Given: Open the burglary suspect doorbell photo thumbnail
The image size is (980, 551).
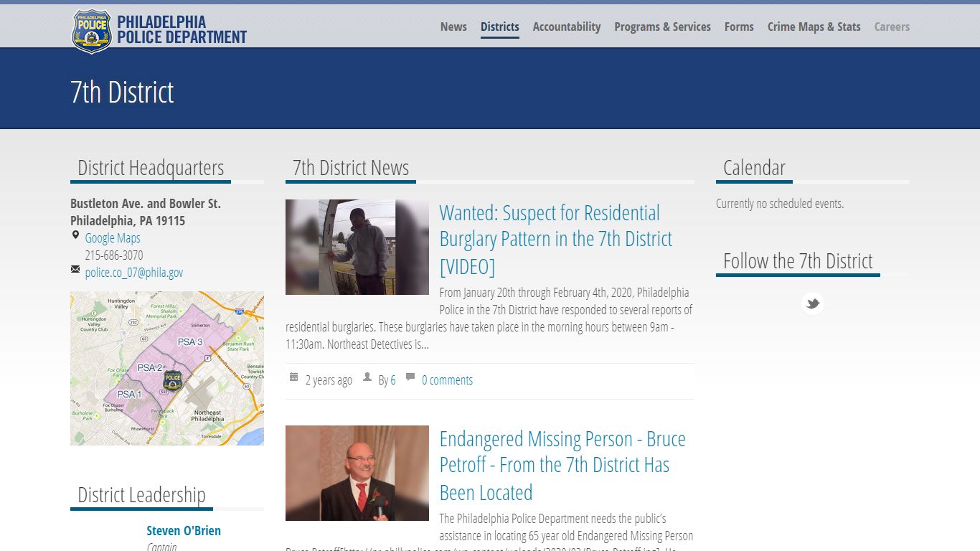Looking at the screenshot, I should click(x=357, y=247).
